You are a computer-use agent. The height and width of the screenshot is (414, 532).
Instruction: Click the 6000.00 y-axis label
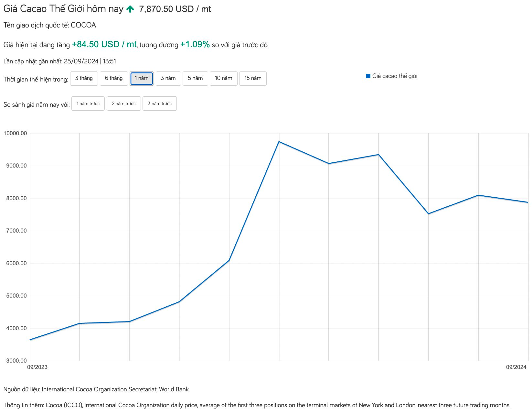coord(16,263)
